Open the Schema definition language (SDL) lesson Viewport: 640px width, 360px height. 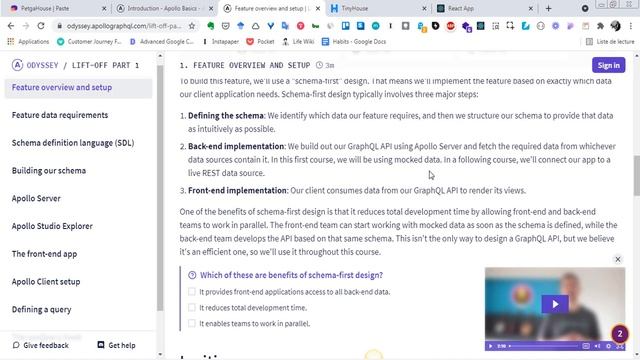pyautogui.click(x=73, y=143)
